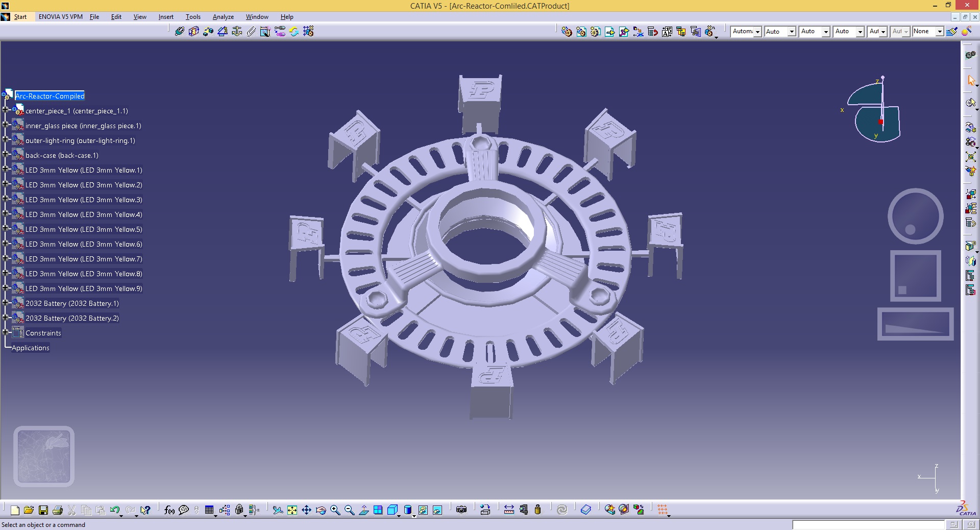Image resolution: width=980 pixels, height=530 pixels.
Task: Open the None layer dropdown
Action: [939, 32]
